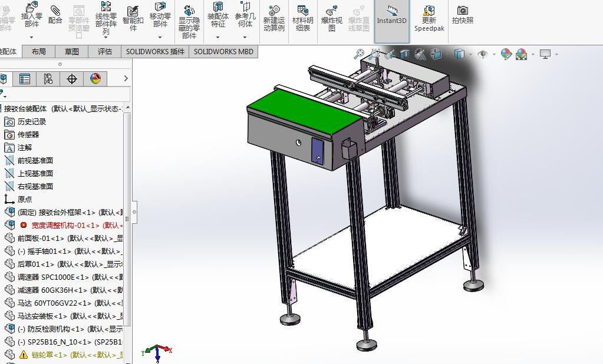Click the Edit Appearance color ball icon
The height and width of the screenshot is (364, 603).
506,54
